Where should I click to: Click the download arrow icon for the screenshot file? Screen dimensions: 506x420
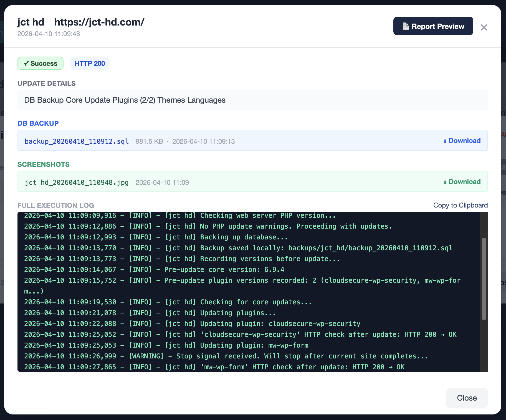pyautogui.click(x=445, y=182)
